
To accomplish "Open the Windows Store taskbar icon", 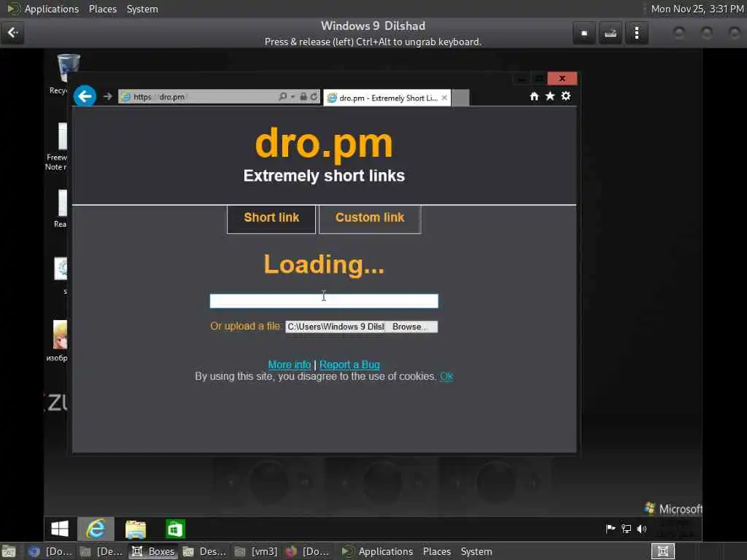I will 175,529.
